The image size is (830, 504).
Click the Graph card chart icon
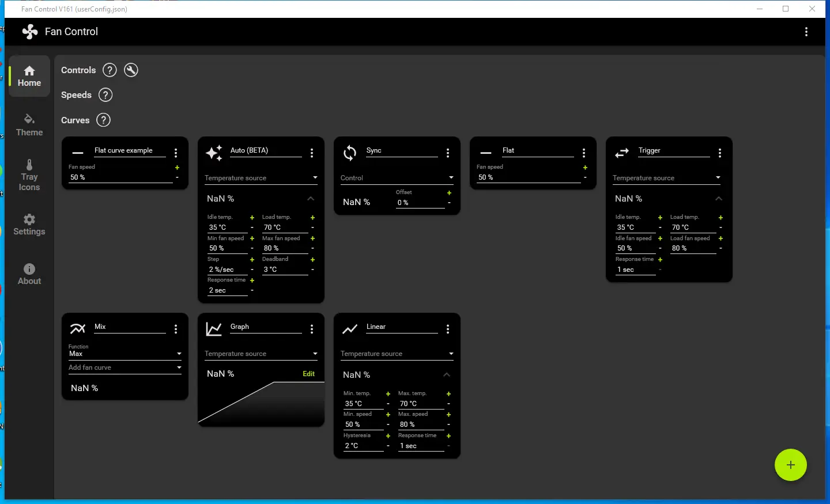pos(214,329)
